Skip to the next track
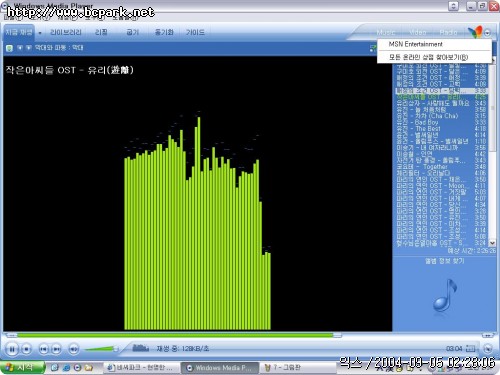The width and height of the screenshot is (500, 375). pos(56,349)
